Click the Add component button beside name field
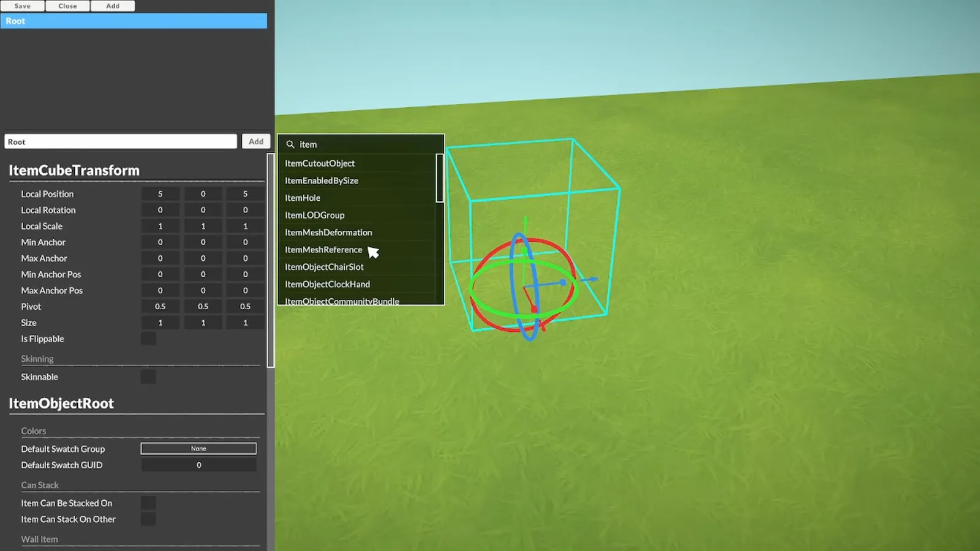980x551 pixels. click(256, 141)
